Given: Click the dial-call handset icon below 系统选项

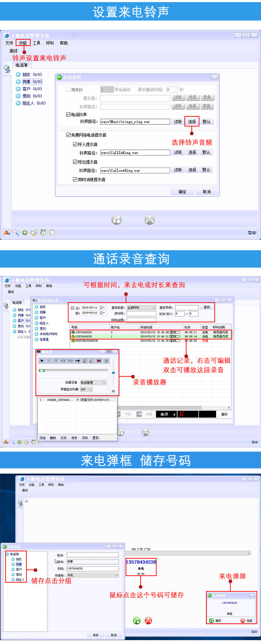Looking at the screenshot, I should [117, 220].
